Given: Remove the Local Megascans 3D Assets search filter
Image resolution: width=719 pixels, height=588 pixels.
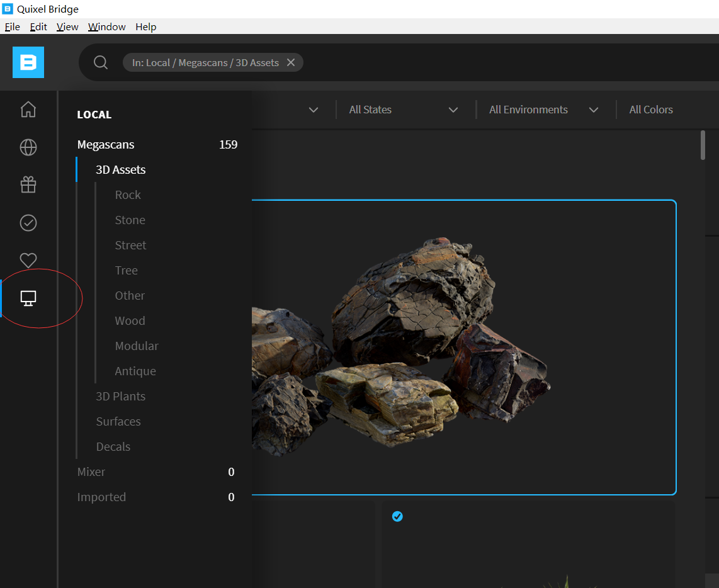Looking at the screenshot, I should (x=291, y=62).
